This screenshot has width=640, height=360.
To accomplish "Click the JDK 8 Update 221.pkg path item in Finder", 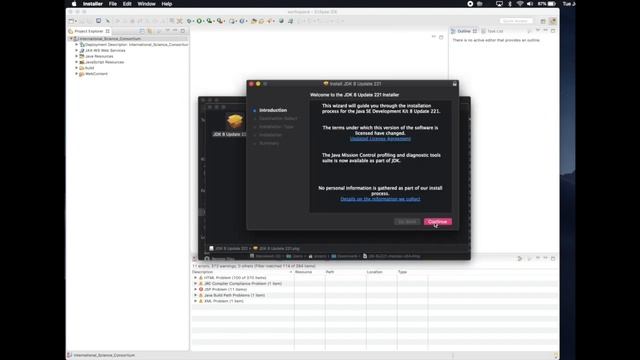I will point(276,248).
